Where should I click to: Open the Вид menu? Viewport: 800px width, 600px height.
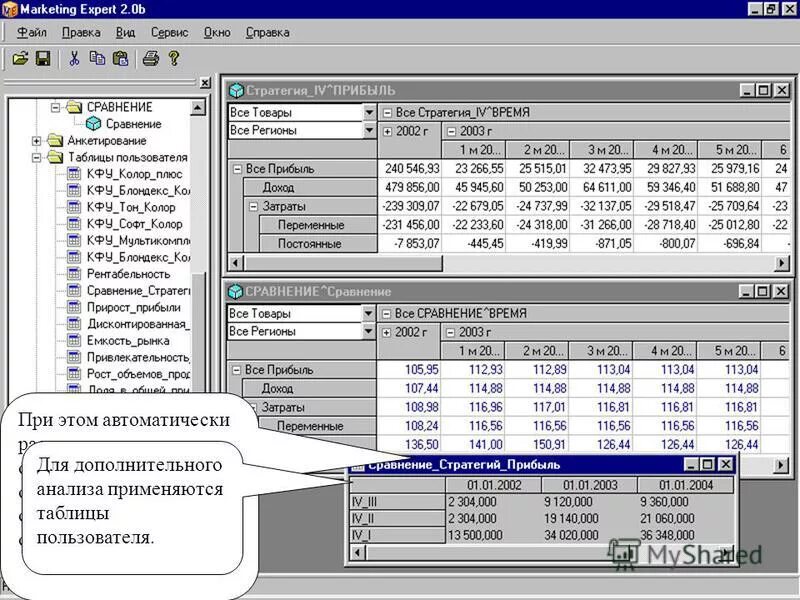[x=125, y=32]
